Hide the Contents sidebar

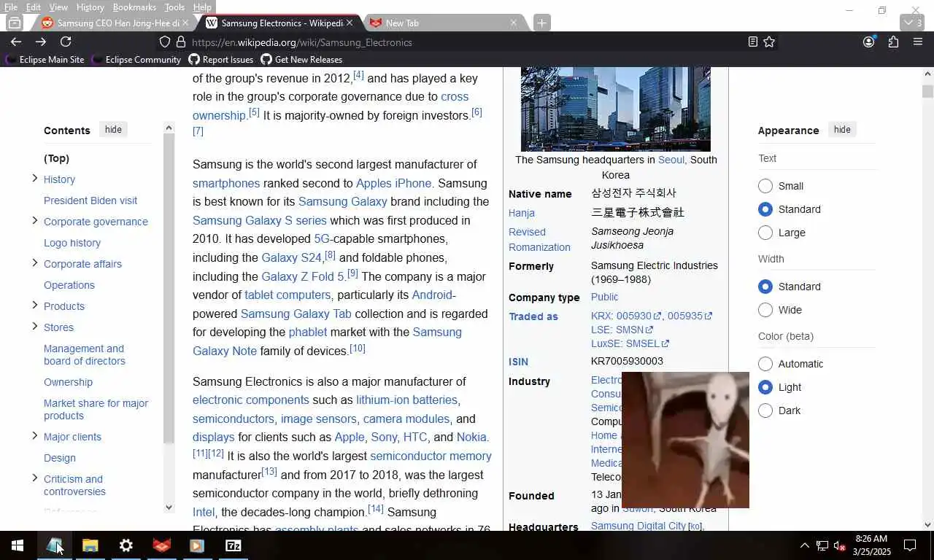(113, 130)
